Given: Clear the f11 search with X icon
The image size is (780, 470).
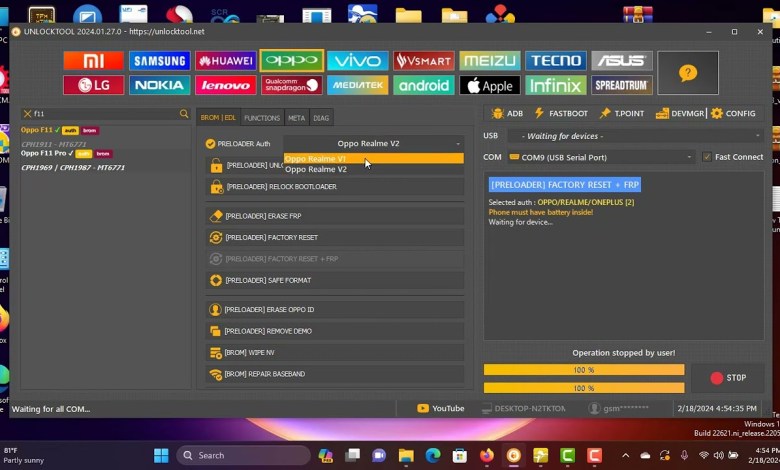Looking at the screenshot, I should (x=27, y=114).
